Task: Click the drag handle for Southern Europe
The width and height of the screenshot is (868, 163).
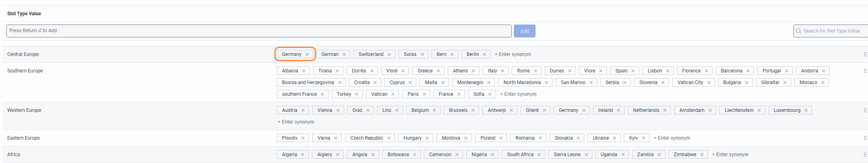Action: click(865, 71)
